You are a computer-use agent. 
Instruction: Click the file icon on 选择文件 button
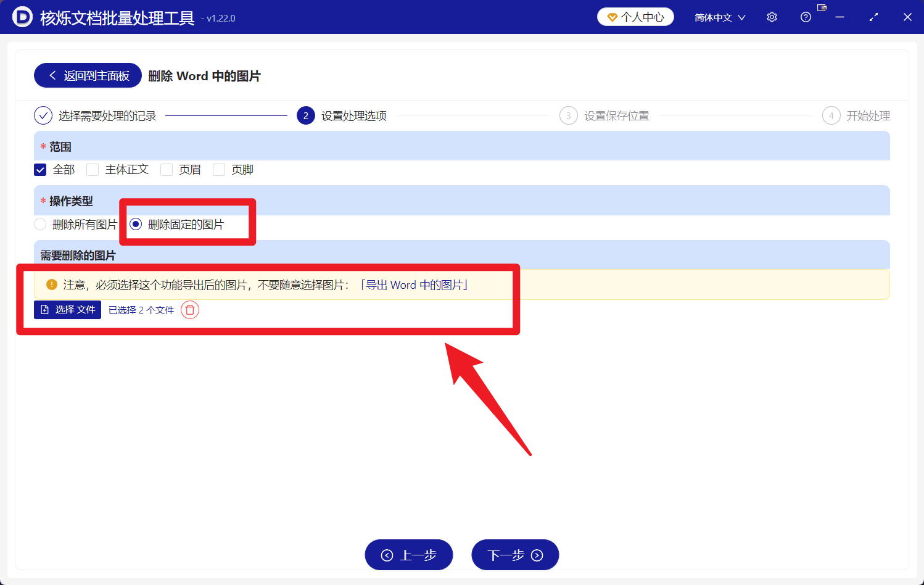coord(43,309)
